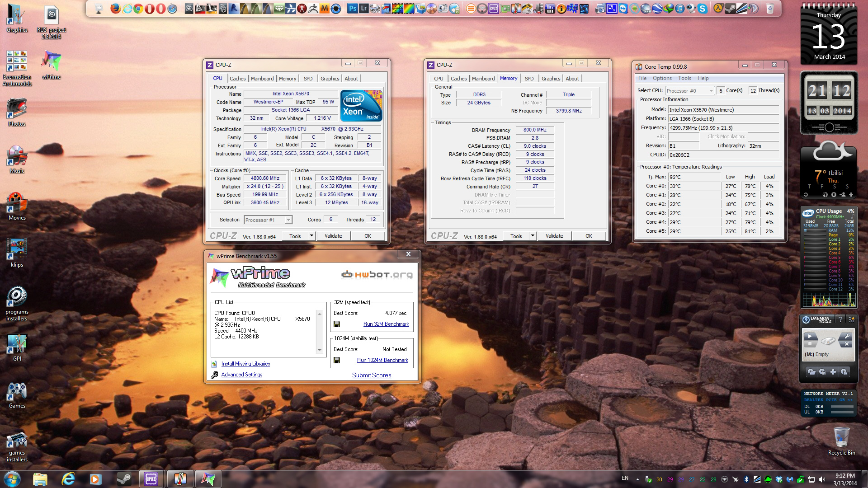Click the Firefox icon in the dock
Viewport: 868px width, 488px height.
[x=116, y=8]
